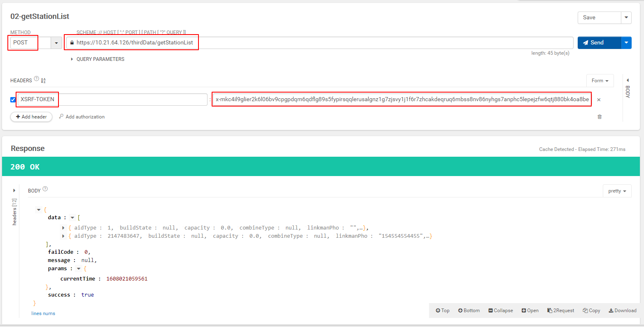Image resolution: width=644 pixels, height=327 pixels.
Task: Expand the data item with aidType 1
Action: [63, 228]
